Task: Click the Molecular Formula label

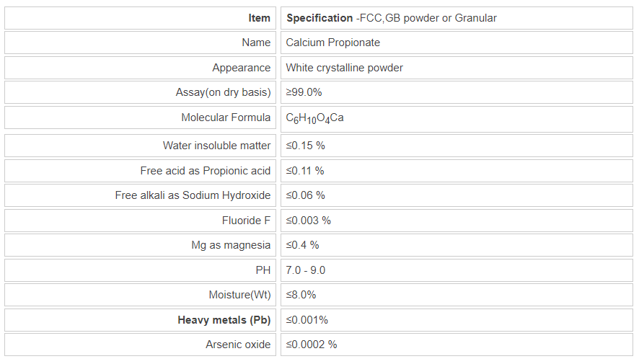Action: pyautogui.click(x=226, y=117)
